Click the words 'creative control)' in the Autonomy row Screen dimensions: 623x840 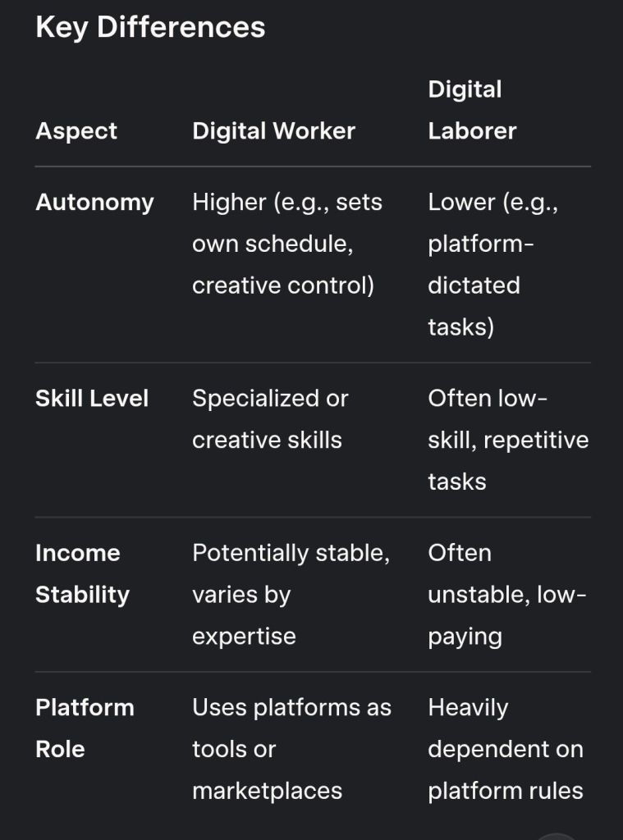[x=282, y=285]
